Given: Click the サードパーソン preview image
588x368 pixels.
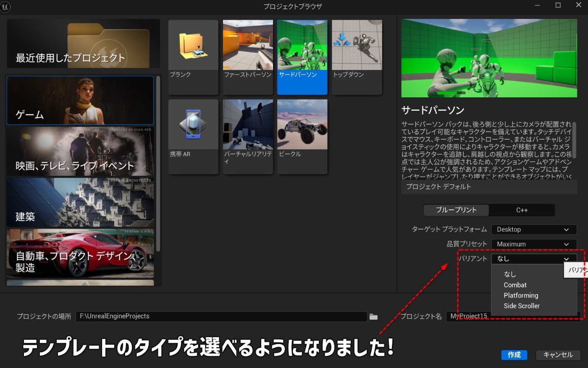Looking at the screenshot, I should pyautogui.click(x=489, y=58).
